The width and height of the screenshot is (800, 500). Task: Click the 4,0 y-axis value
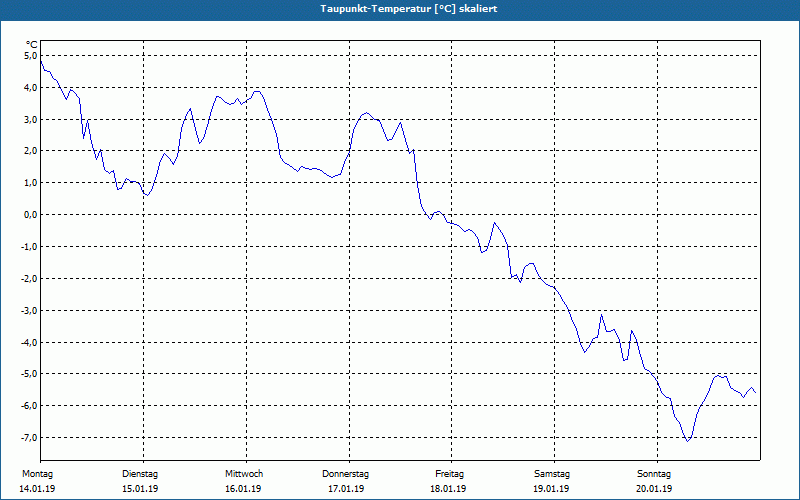tap(31, 87)
